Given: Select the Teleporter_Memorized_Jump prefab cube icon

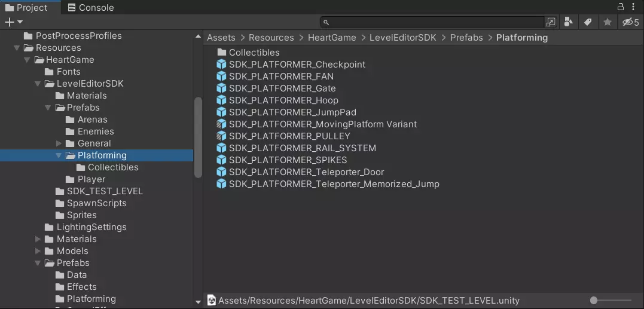Looking at the screenshot, I should [221, 184].
